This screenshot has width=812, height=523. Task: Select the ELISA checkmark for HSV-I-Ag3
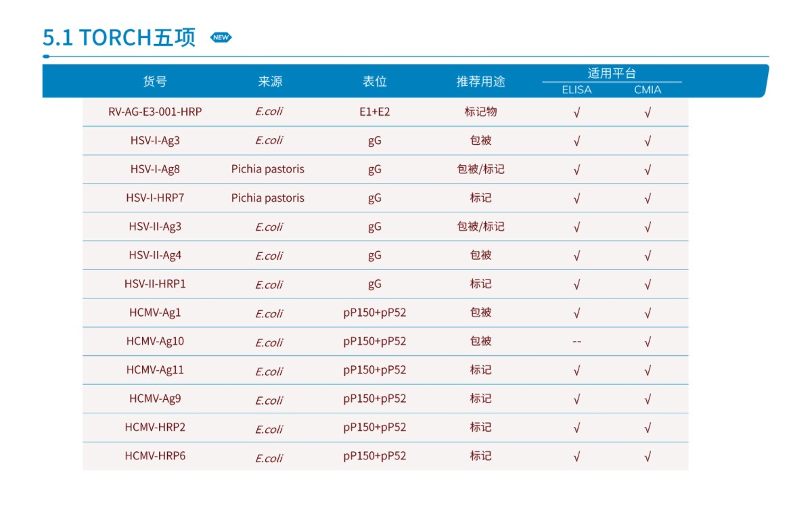[x=577, y=141]
